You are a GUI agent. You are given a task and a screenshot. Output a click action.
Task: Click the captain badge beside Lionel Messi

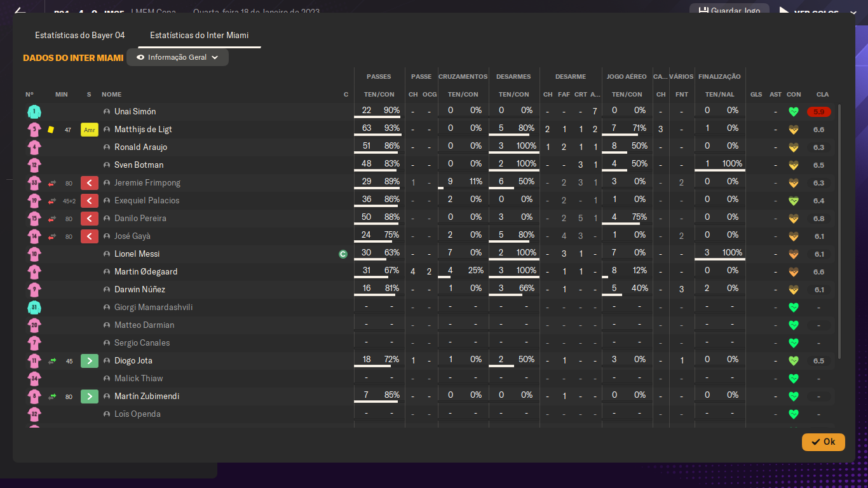click(x=343, y=254)
